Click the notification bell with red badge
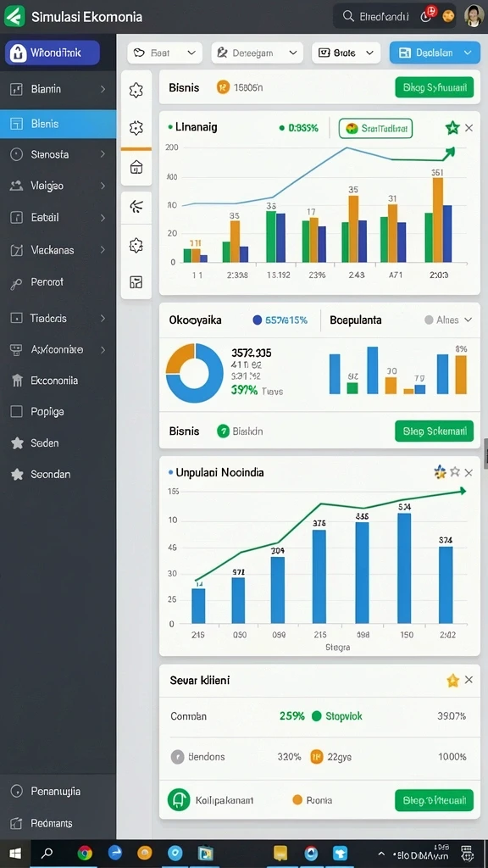 pyautogui.click(x=428, y=15)
